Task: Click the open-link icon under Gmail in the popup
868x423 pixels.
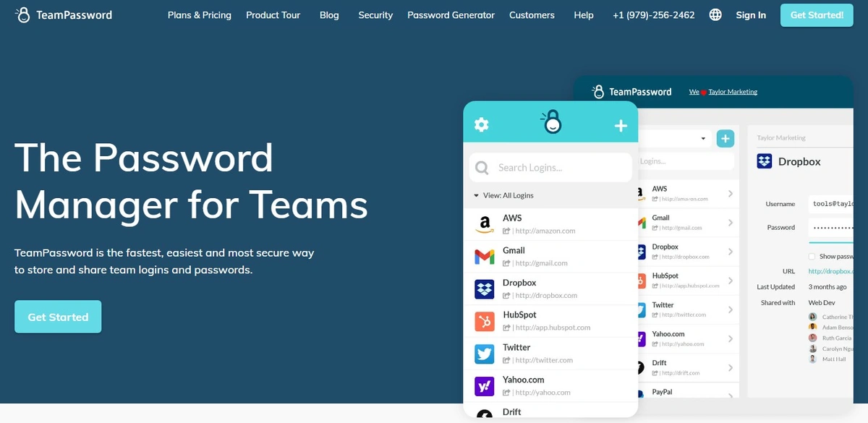Action: coord(506,263)
